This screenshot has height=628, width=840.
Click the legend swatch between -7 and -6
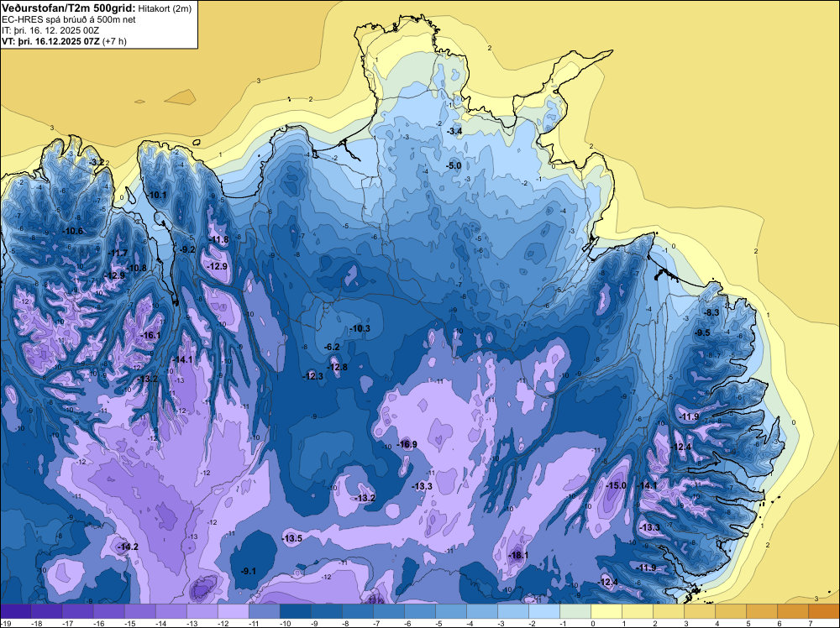(388, 611)
